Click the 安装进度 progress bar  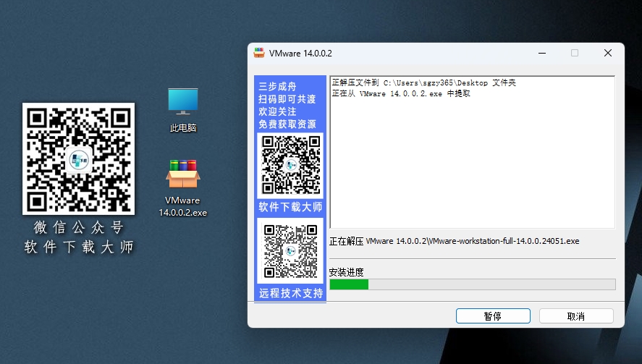pyautogui.click(x=473, y=284)
